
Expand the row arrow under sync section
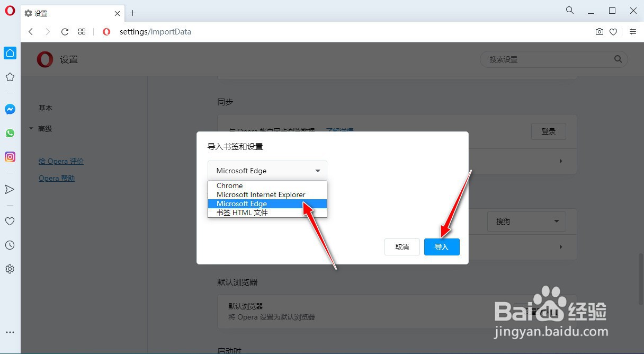click(561, 161)
